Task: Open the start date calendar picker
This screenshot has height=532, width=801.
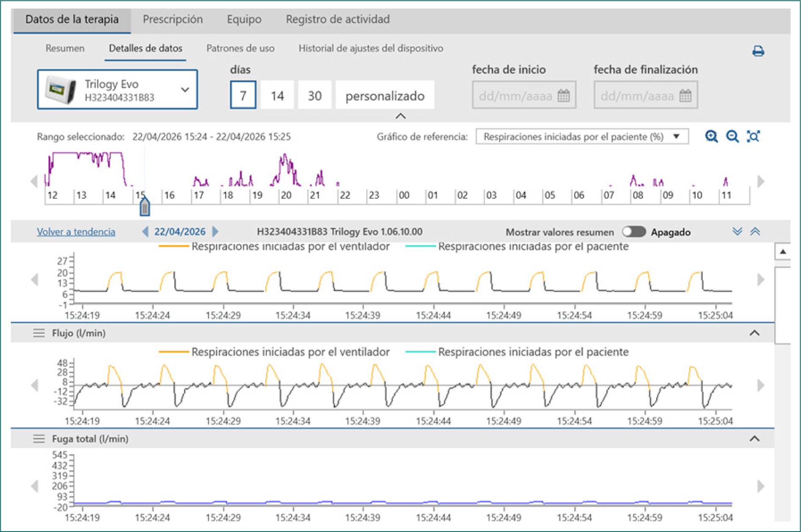Action: pyautogui.click(x=564, y=96)
